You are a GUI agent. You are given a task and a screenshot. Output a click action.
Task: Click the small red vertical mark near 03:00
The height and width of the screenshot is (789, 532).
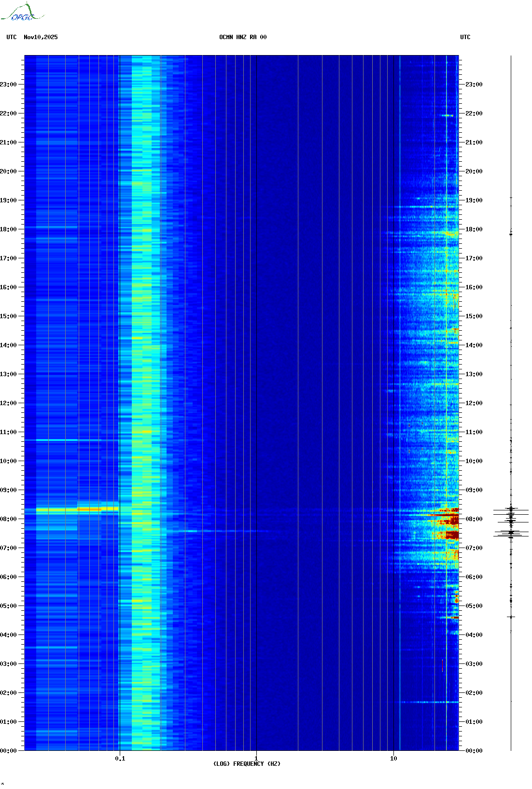pos(442,665)
